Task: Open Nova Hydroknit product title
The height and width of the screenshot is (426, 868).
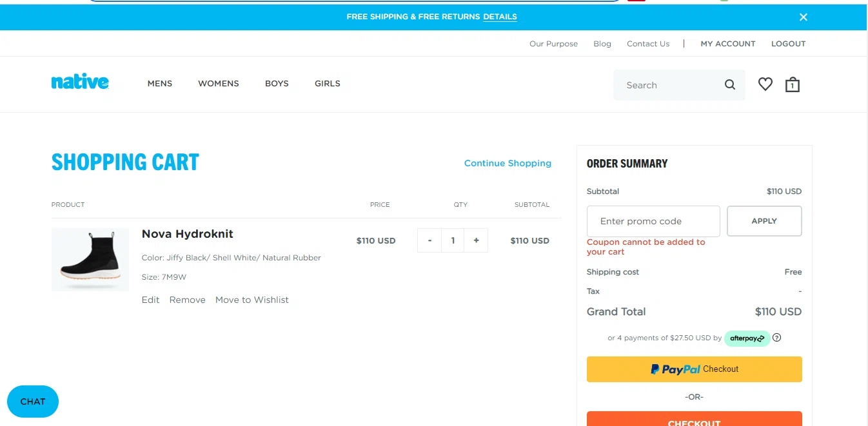Action: pyautogui.click(x=188, y=234)
